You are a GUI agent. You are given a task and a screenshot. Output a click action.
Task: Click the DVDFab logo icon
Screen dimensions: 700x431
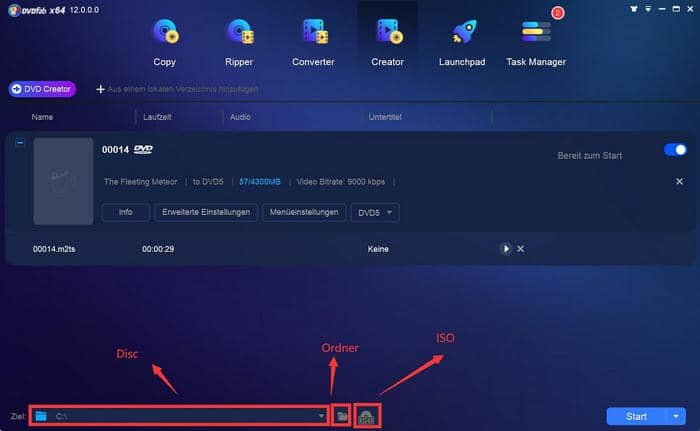click(x=14, y=10)
